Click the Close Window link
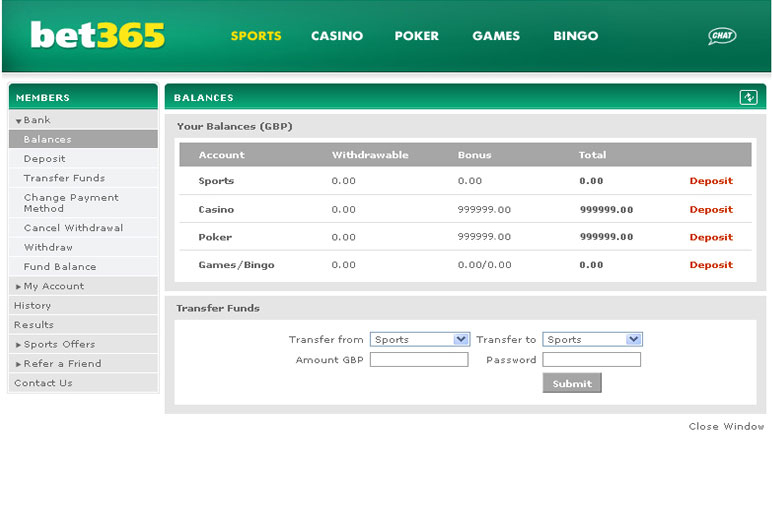Image resolution: width=772 pixels, height=519 pixels. (726, 426)
